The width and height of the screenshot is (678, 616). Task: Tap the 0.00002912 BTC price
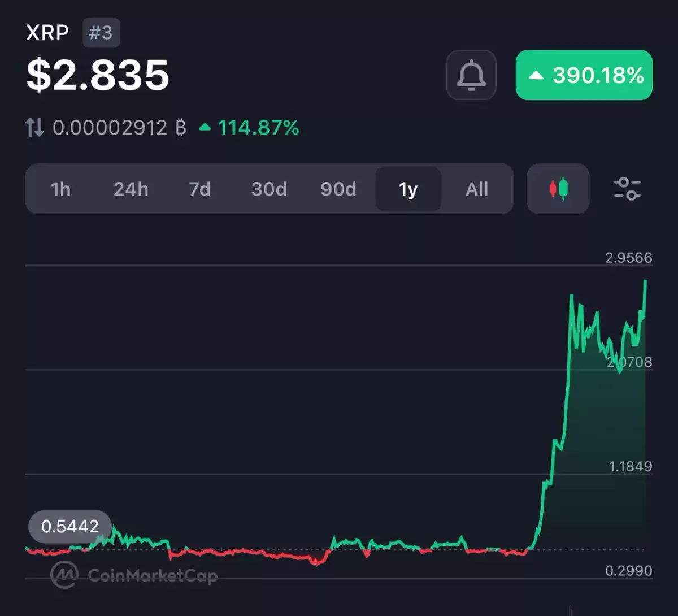click(119, 128)
